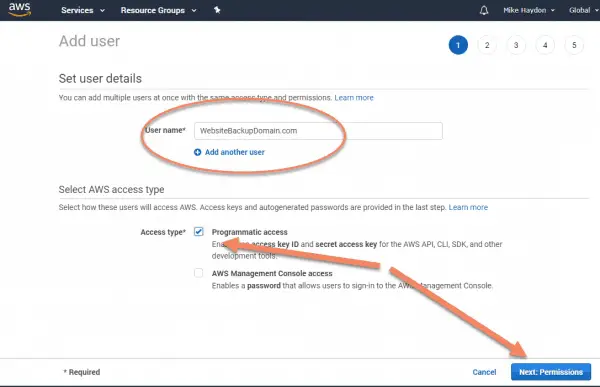Click the Cancel link
The image size is (600, 387).
click(484, 372)
